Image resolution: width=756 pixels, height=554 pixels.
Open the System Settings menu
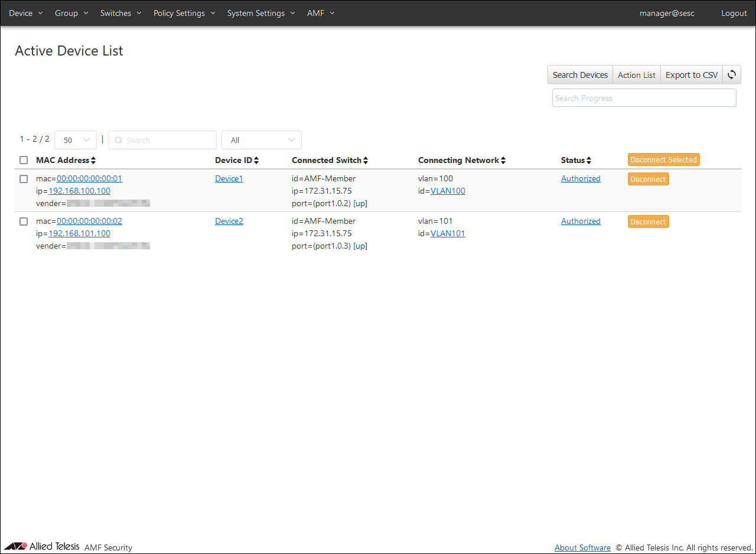point(261,13)
